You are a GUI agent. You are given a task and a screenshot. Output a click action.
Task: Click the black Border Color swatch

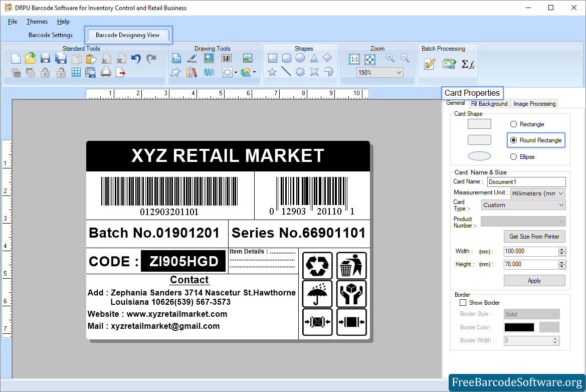click(519, 327)
